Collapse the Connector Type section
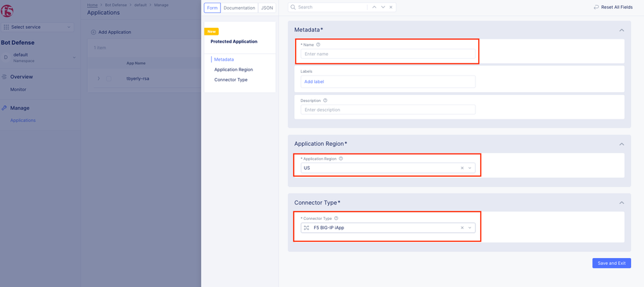Screen dimensions: 644x287 point(621,203)
